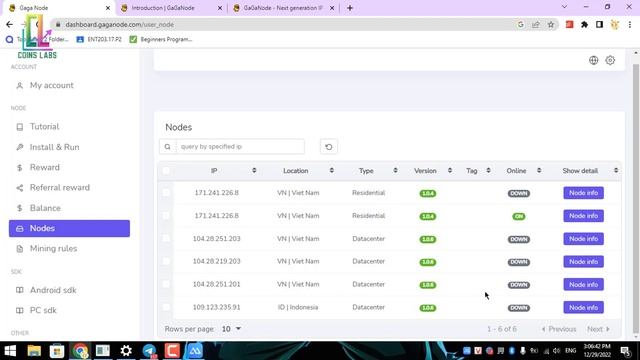Click Node info for the online ON node
Viewport: 640px width, 360px height.
tap(583, 216)
